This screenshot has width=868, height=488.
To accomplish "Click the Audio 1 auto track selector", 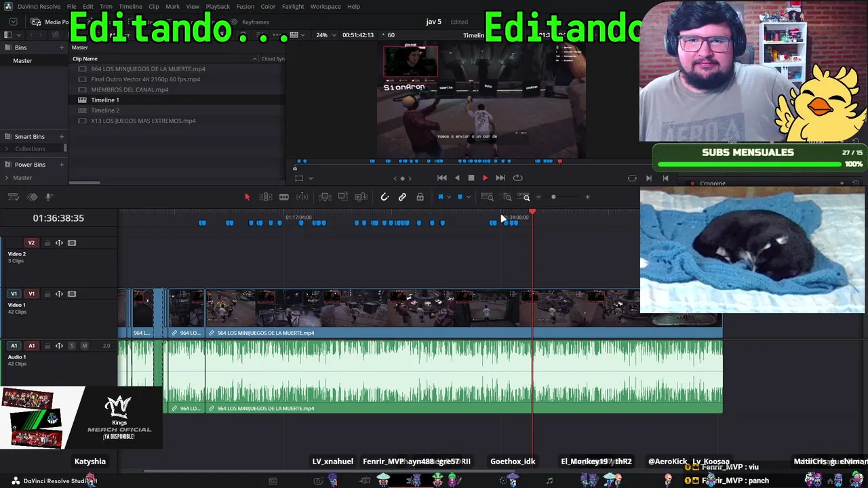I will [x=59, y=346].
